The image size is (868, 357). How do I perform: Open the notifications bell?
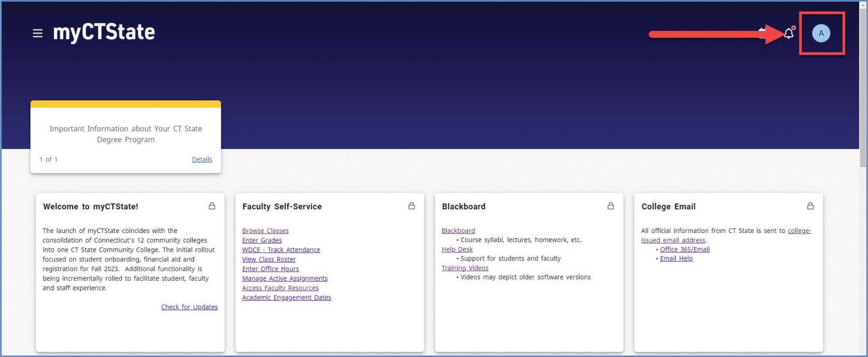789,33
